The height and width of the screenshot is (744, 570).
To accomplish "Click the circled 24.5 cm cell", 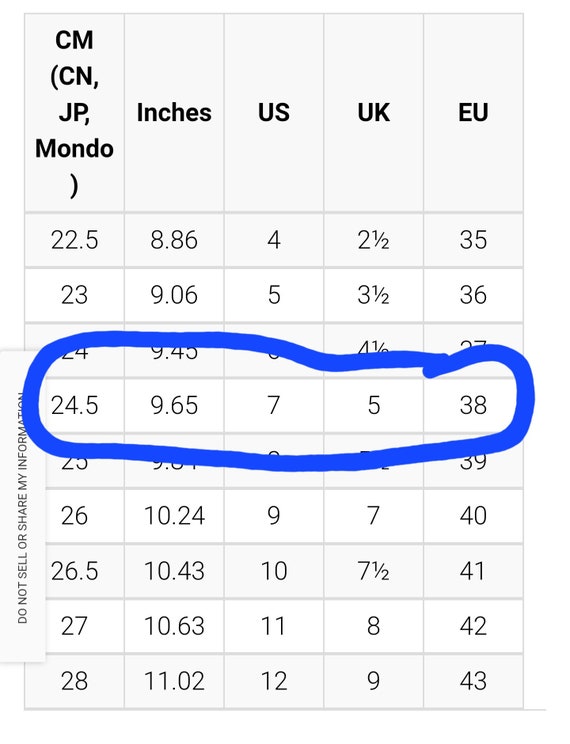I will (75, 406).
